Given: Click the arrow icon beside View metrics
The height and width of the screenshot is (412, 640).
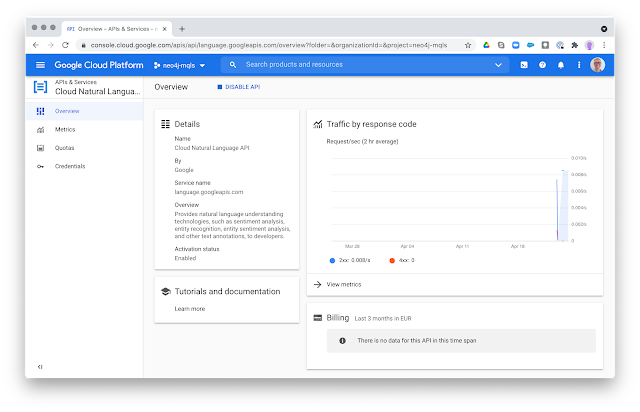Looking at the screenshot, I should (318, 284).
